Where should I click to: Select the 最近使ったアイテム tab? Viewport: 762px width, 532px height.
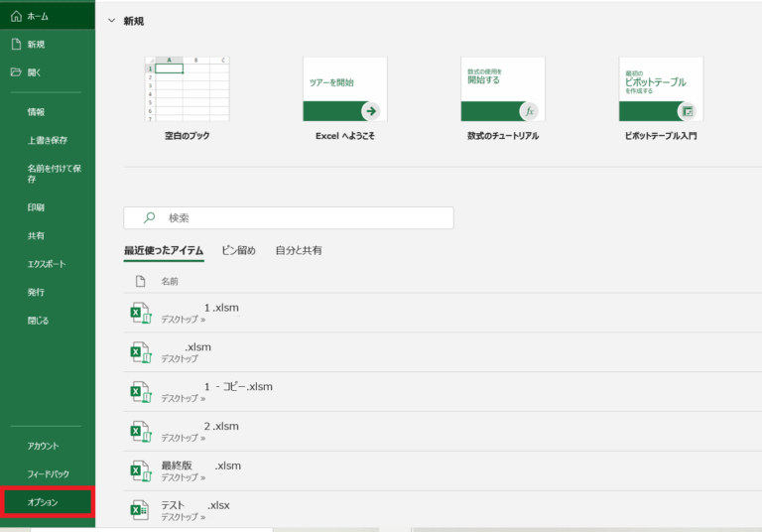pyautogui.click(x=164, y=251)
